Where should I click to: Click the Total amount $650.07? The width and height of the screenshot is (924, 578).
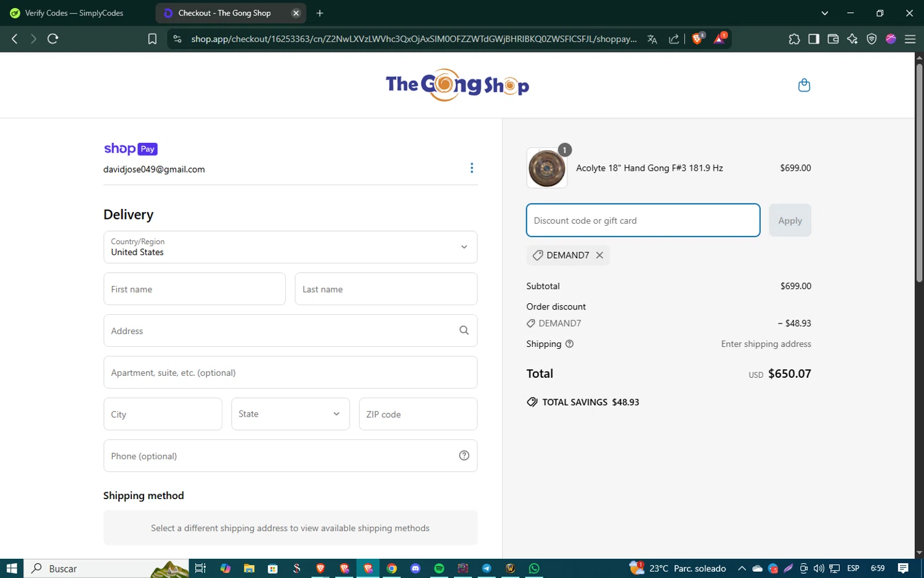(790, 373)
